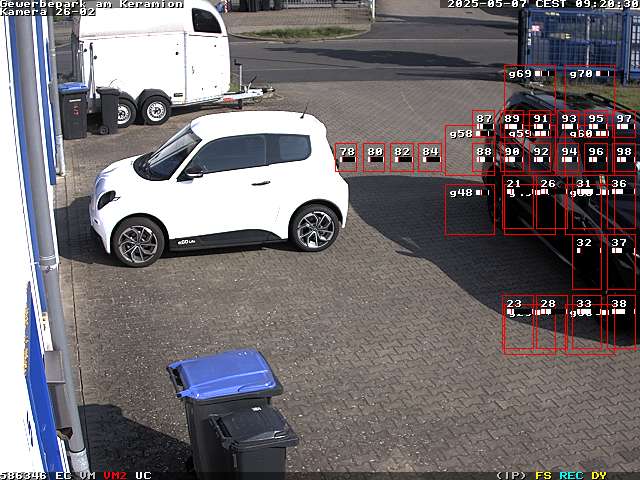Image resolution: width=640 pixels, height=480 pixels.
Task: Click the number label of window 23
Action: pyautogui.click(x=513, y=304)
